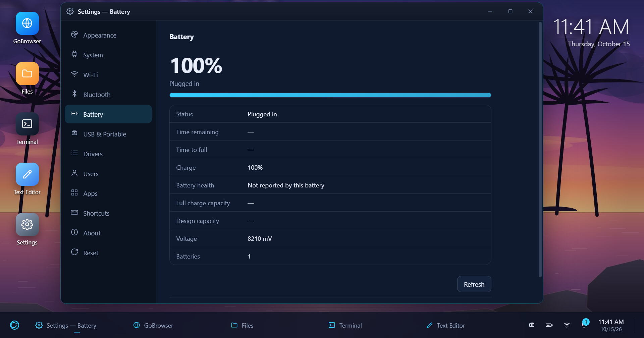Viewport: 644px width, 338px height.
Task: Click 'Not reported by this battery' text
Action: (286, 185)
